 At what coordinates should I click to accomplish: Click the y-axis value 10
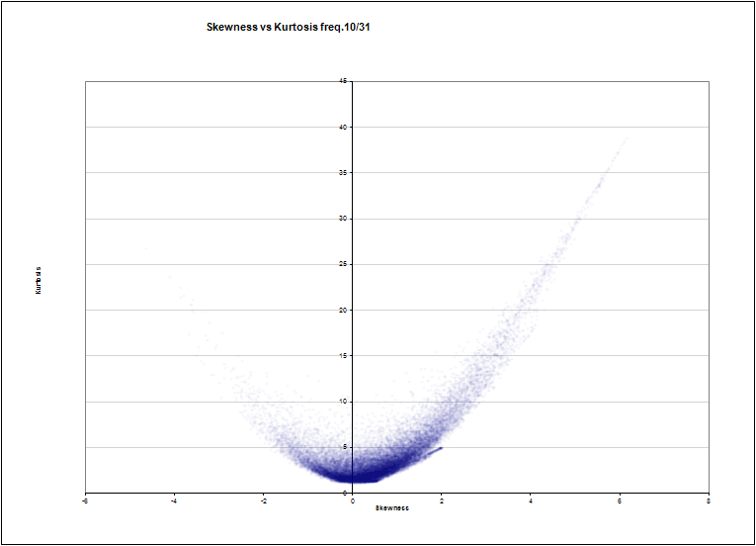point(343,402)
